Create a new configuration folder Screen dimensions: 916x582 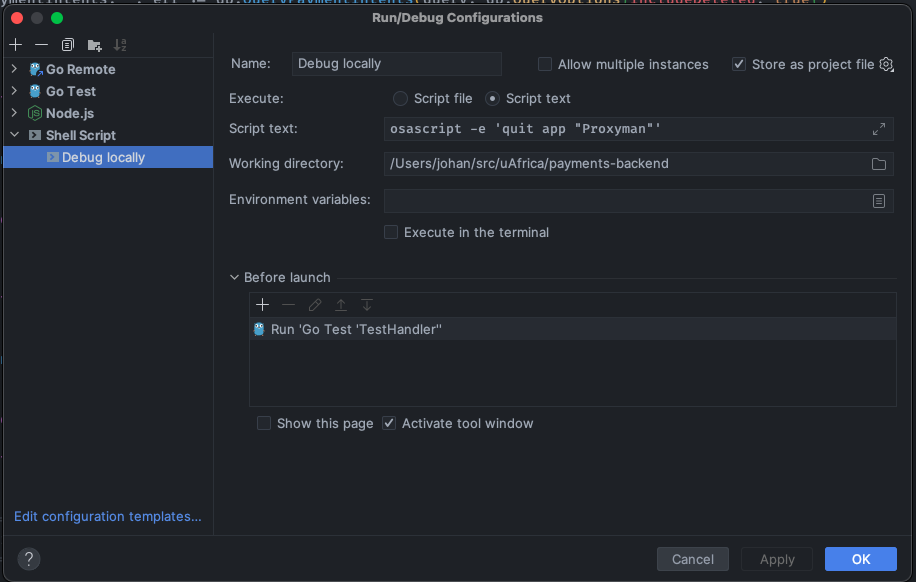(x=94, y=45)
